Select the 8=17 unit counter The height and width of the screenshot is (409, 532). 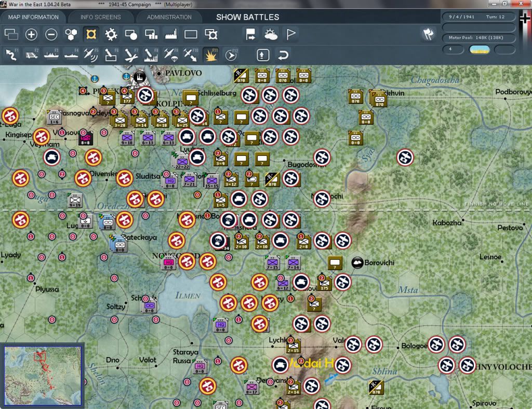click(x=251, y=387)
